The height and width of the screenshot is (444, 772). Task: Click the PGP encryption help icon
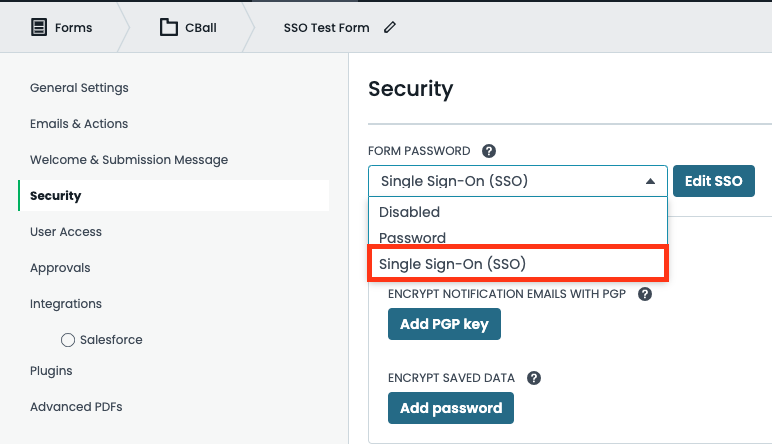pyautogui.click(x=645, y=294)
